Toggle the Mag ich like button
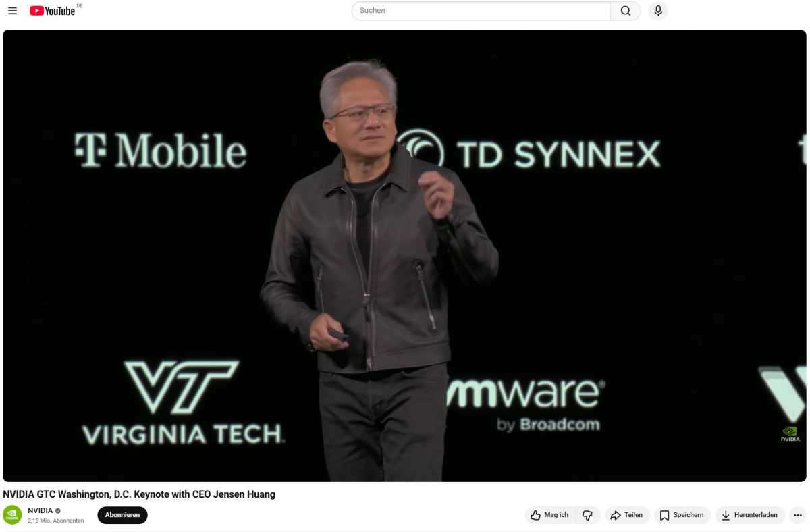 tap(550, 515)
